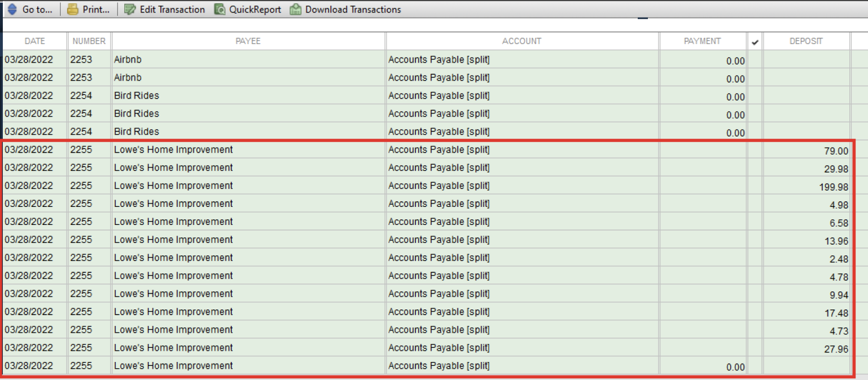Click the account field of the 17.48 deposit row
Screen dimensions: 868x380
[x=439, y=312]
